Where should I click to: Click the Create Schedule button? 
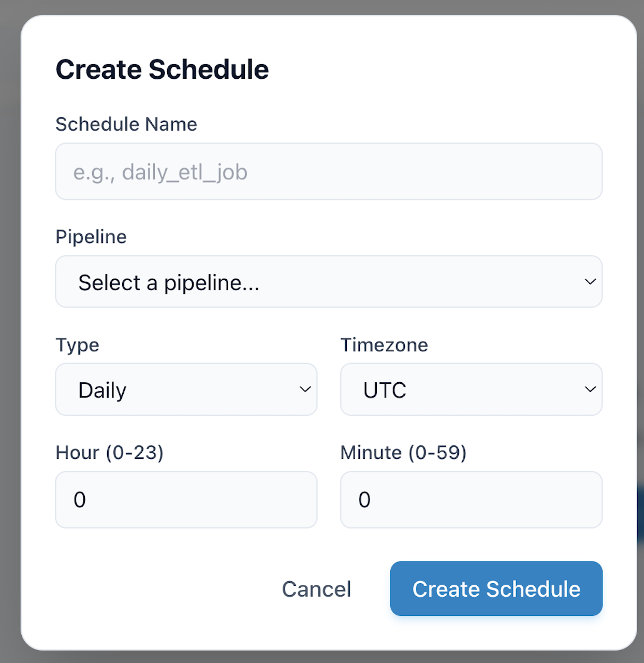coord(495,589)
